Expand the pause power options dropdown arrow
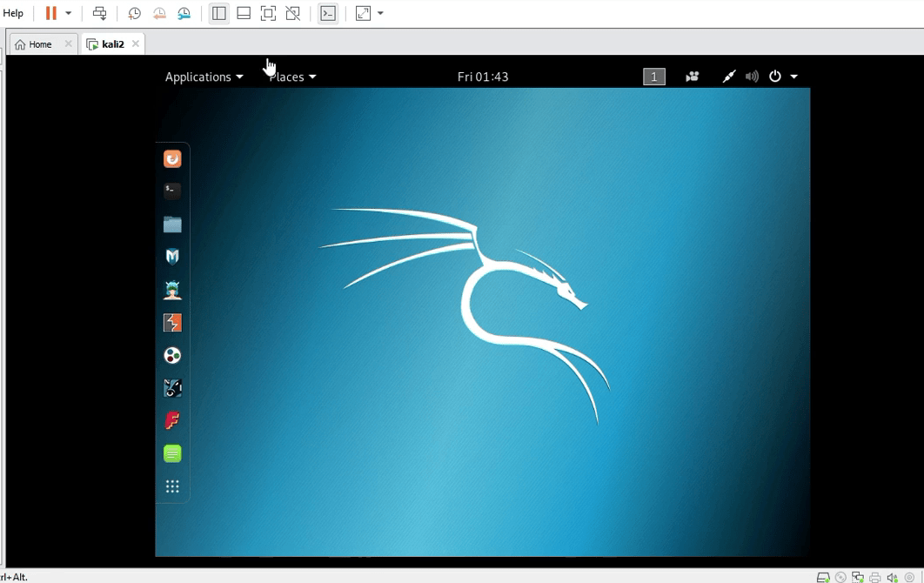This screenshot has height=583, width=924. [69, 13]
